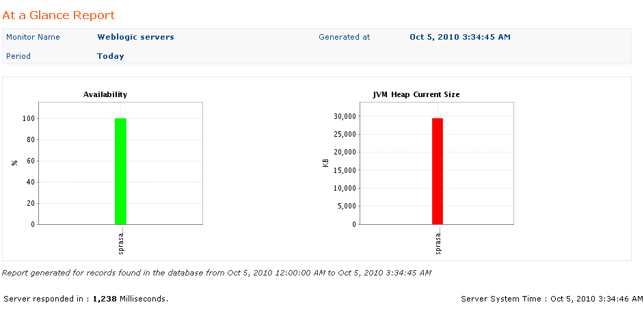The width and height of the screenshot is (644, 309).
Task: Click the '%' axis label of Availability chart
Action: coord(15,163)
